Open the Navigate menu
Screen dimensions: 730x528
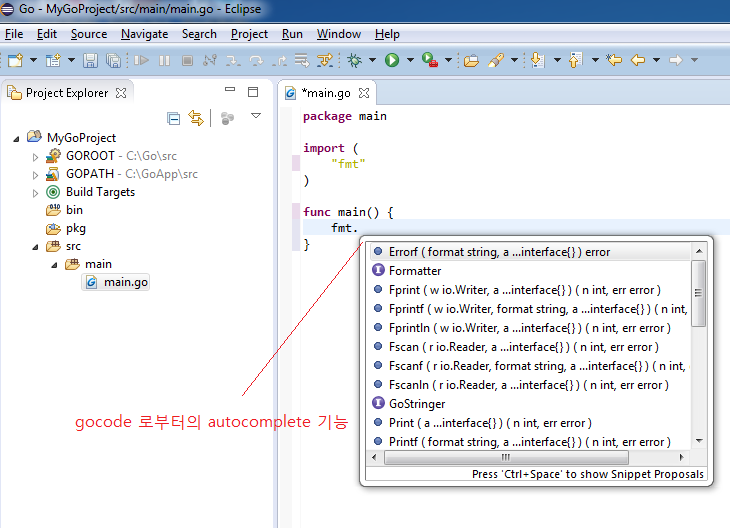pyautogui.click(x=144, y=34)
